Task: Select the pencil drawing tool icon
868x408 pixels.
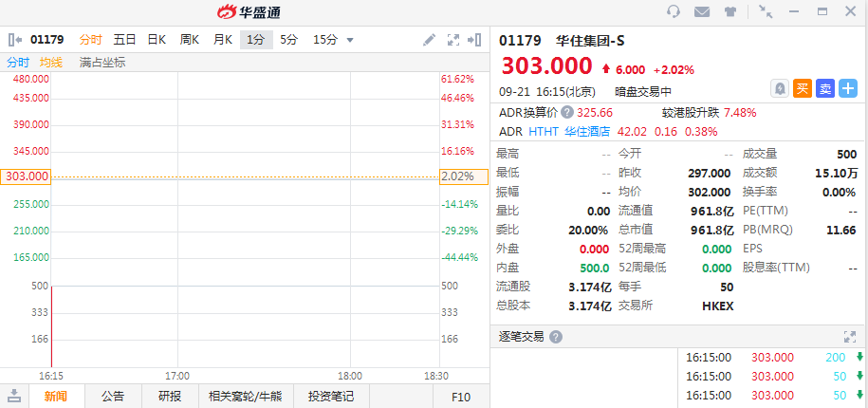Action: point(429,40)
